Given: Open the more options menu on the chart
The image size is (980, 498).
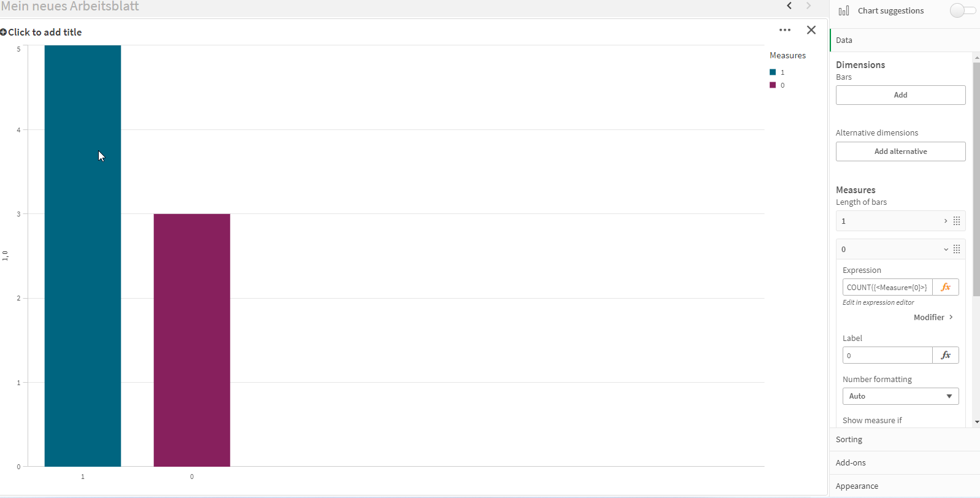Looking at the screenshot, I should [x=785, y=29].
